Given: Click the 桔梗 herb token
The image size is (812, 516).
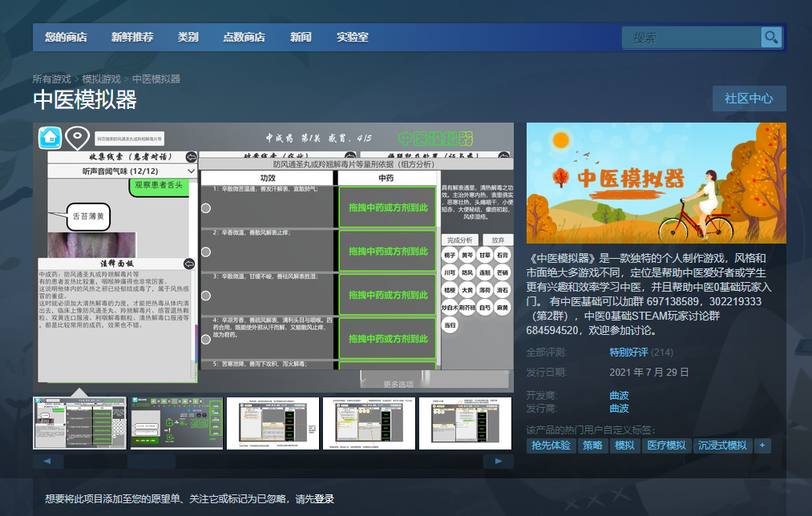Looking at the screenshot, I should coord(450,290).
